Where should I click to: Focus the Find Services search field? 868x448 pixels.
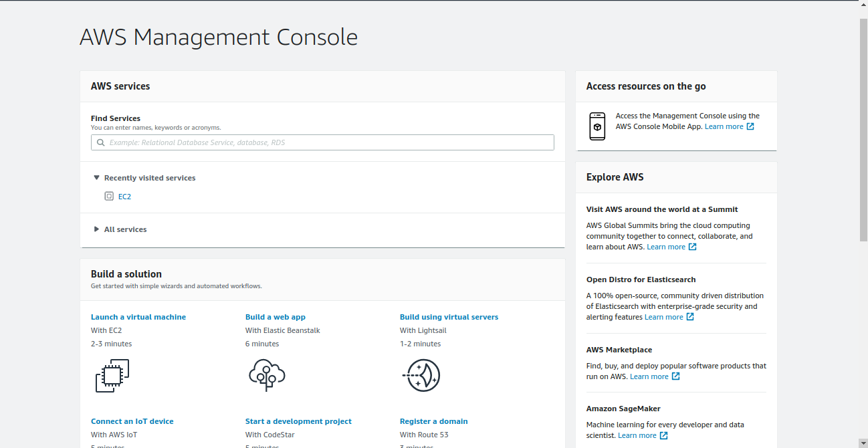click(x=328, y=142)
